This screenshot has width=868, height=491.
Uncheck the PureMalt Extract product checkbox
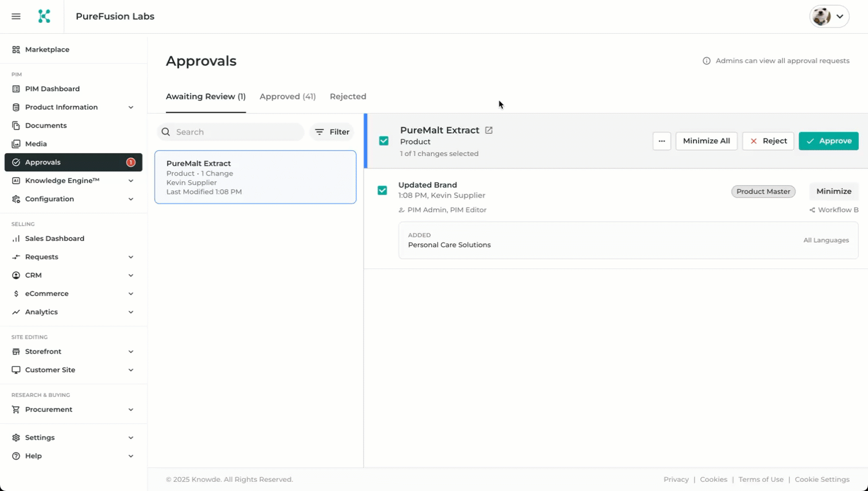coord(383,141)
